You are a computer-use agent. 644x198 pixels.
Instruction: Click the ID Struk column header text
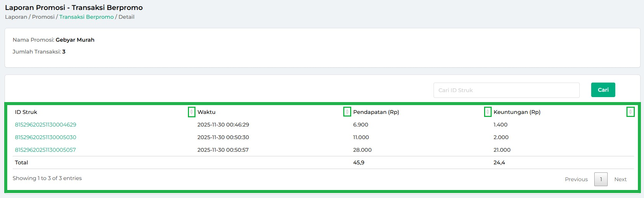[x=26, y=112]
